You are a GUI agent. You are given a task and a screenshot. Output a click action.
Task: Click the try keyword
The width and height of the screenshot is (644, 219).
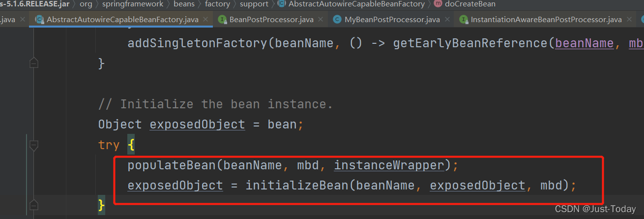click(109, 146)
